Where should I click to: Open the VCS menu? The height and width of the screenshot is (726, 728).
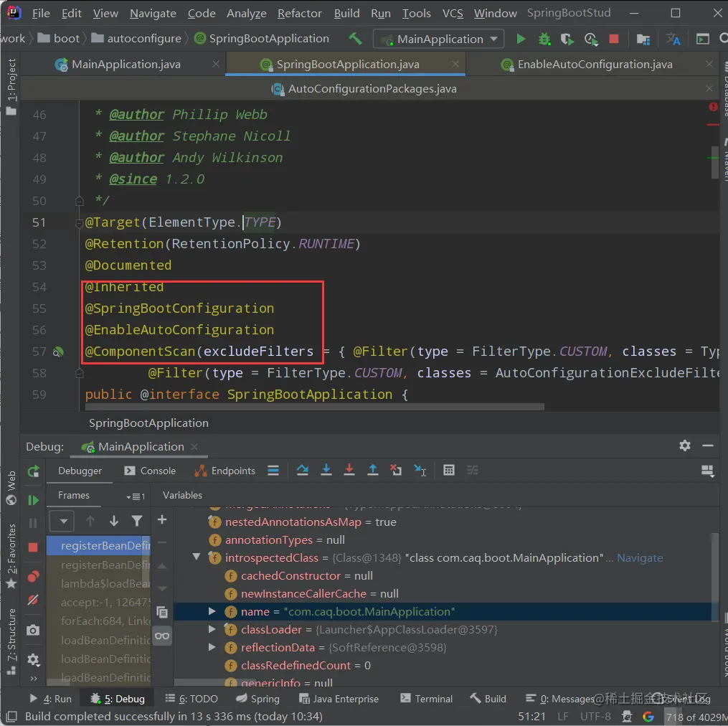pyautogui.click(x=452, y=13)
